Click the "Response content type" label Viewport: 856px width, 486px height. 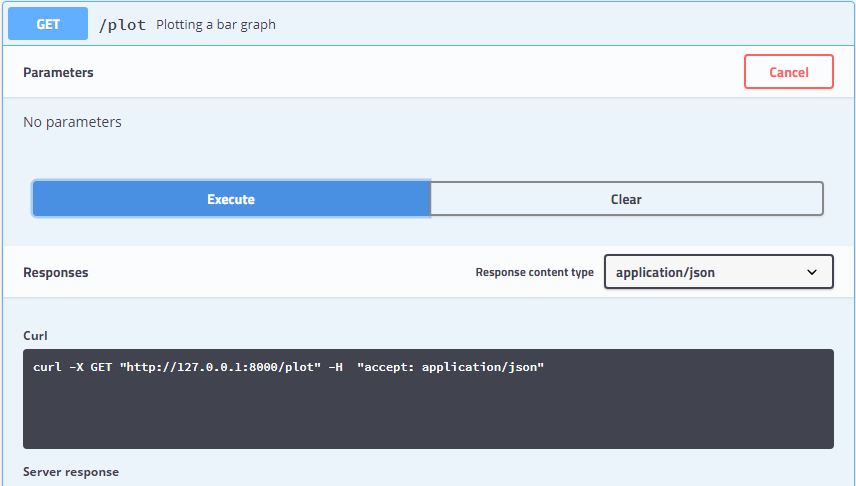(x=534, y=272)
